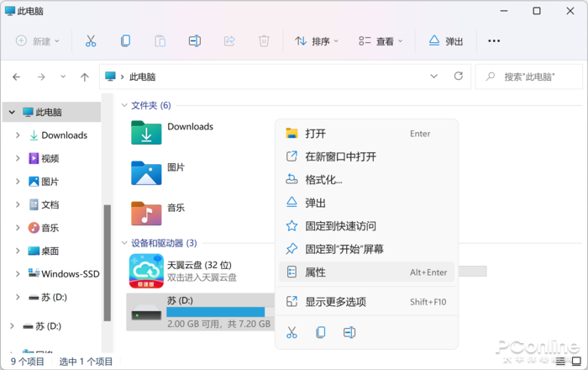The width and height of the screenshot is (588, 370).
Task: Click the Rename icon in the top toolbar
Action: (x=195, y=41)
